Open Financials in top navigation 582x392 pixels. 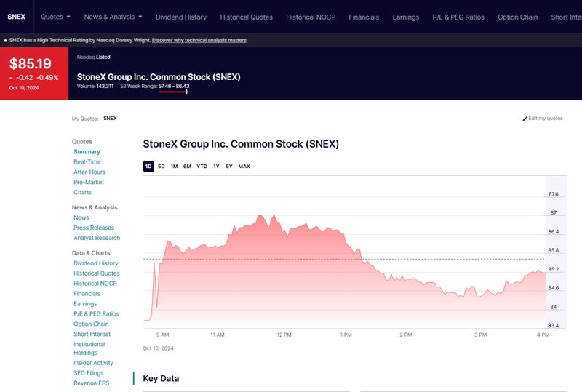click(364, 17)
